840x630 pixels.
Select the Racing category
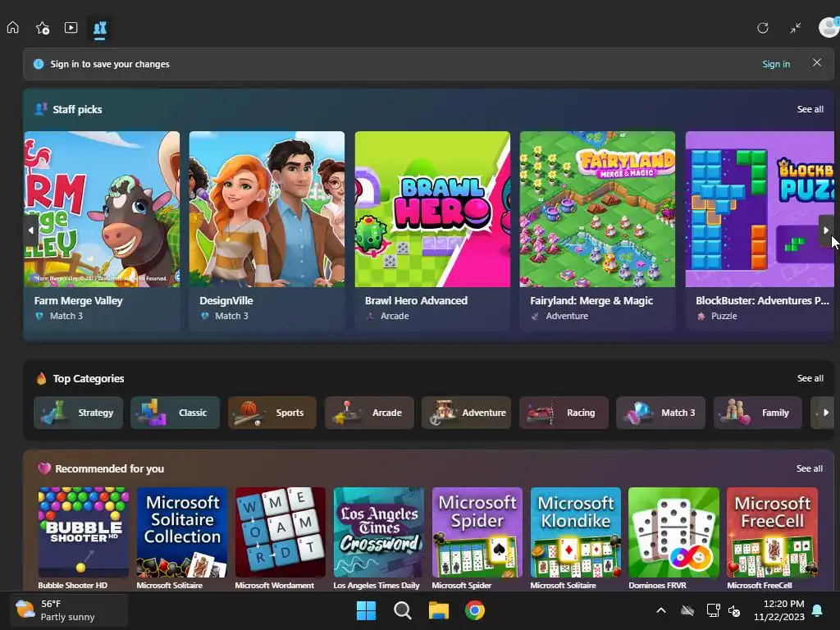coord(564,413)
